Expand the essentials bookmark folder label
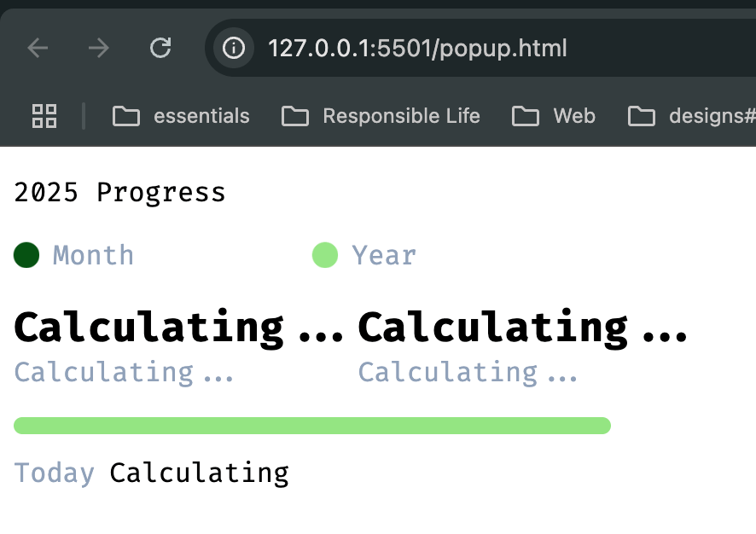 click(x=201, y=116)
